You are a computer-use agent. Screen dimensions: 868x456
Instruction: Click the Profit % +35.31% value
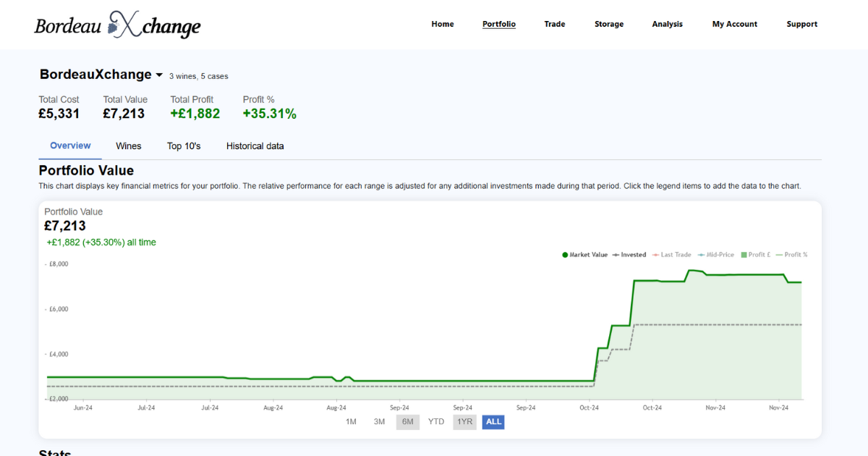click(x=270, y=114)
